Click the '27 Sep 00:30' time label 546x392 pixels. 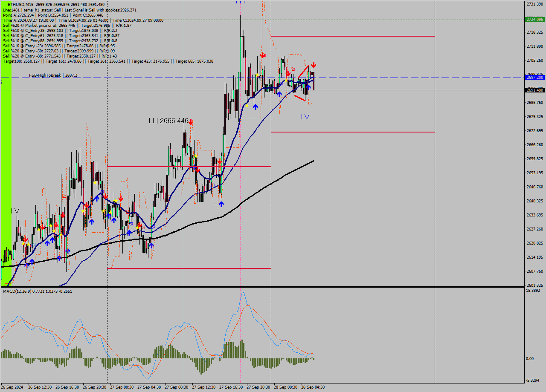tap(122, 387)
